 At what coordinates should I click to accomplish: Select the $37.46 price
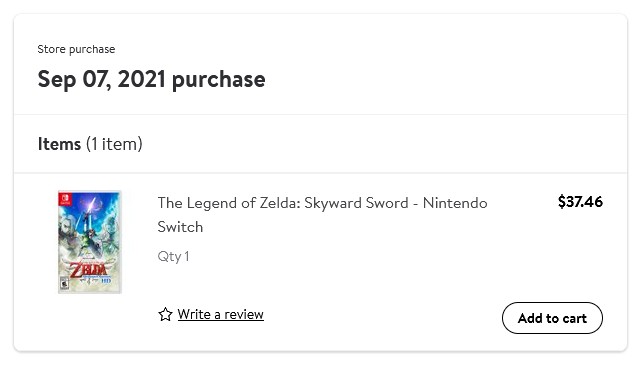tap(580, 202)
